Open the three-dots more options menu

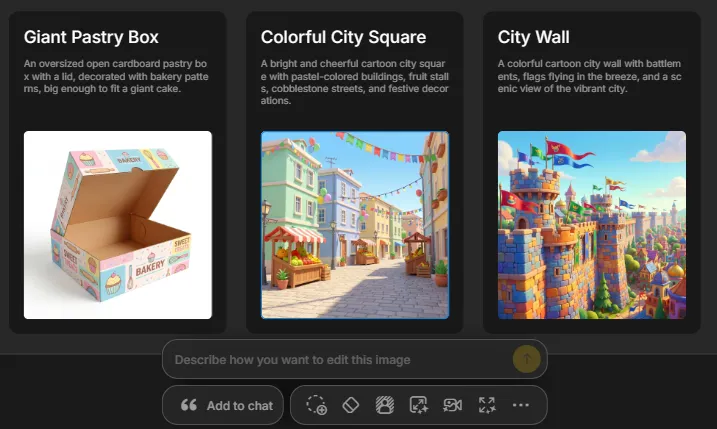pyautogui.click(x=521, y=405)
